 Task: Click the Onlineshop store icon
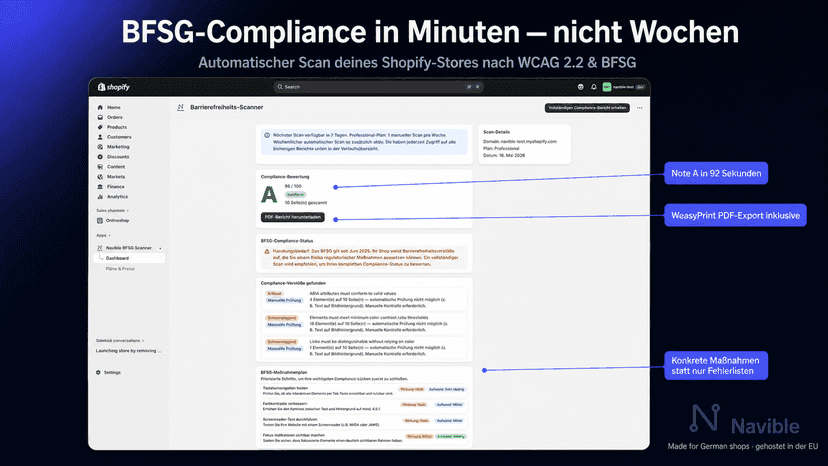[x=100, y=220]
